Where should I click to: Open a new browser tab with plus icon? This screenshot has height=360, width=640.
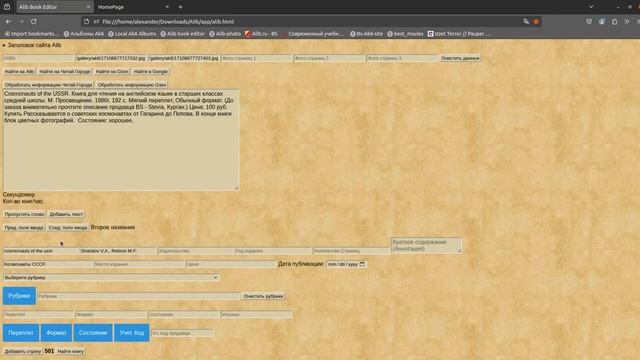[180, 7]
